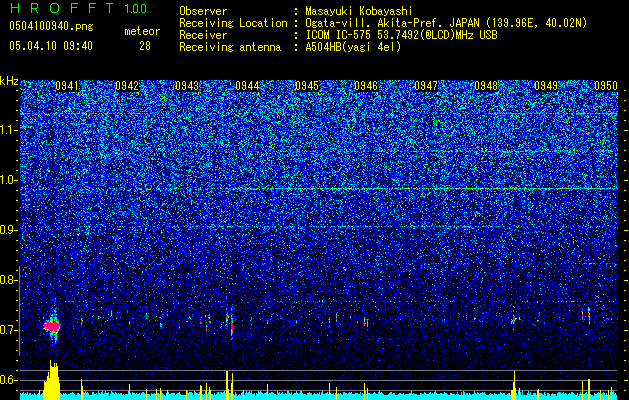The width and height of the screenshot is (629, 400).
Task: Click the 0.7 kHz axis label
Action: pyautogui.click(x=9, y=330)
